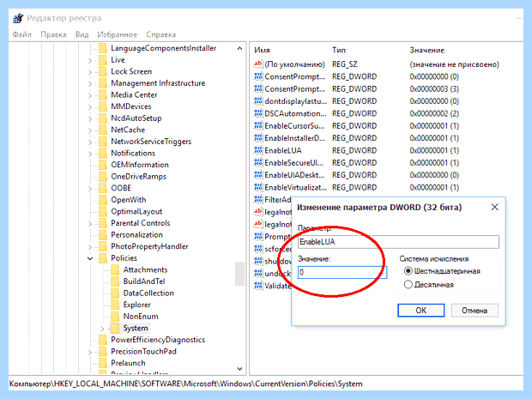This screenshot has width=532, height=399.
Task: Select the EnableInstallerD... DWORD icon
Action: tap(258, 138)
